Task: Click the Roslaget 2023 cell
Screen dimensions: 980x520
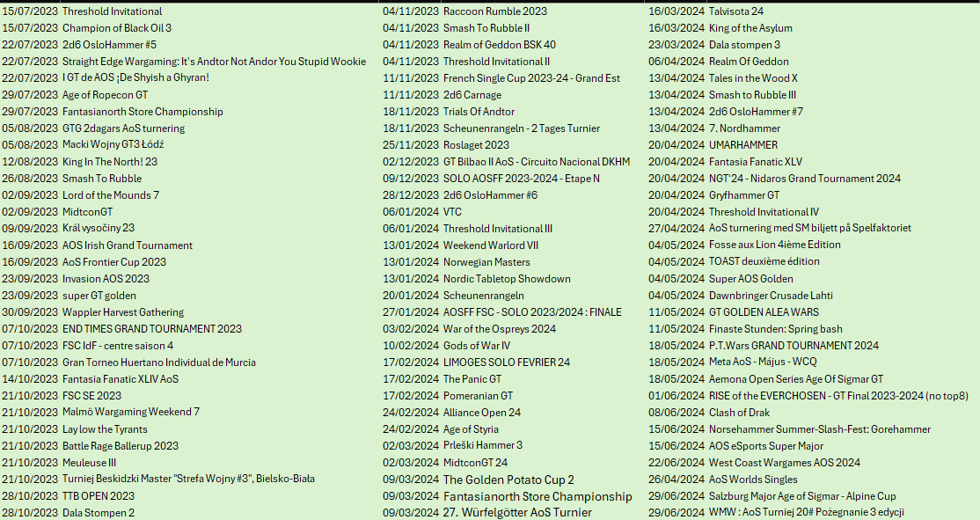Action: click(x=476, y=145)
